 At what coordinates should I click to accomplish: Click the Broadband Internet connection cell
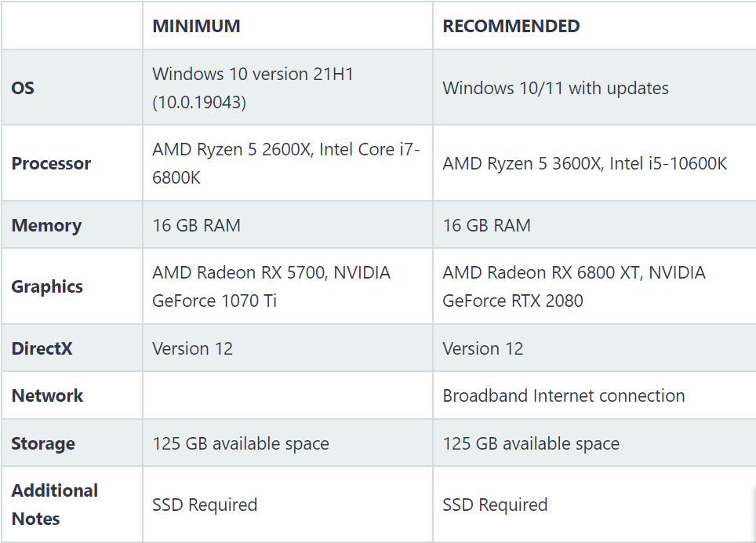click(x=563, y=395)
